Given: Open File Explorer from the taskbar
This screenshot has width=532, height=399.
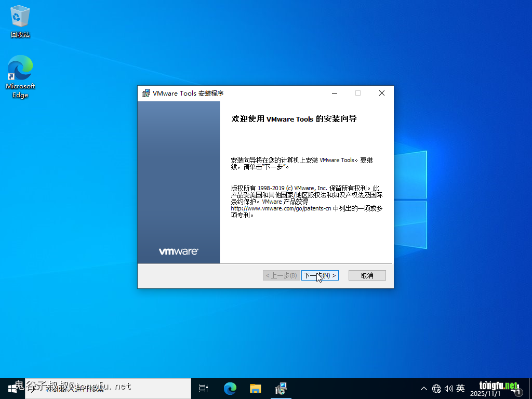Looking at the screenshot, I should pyautogui.click(x=255, y=388).
